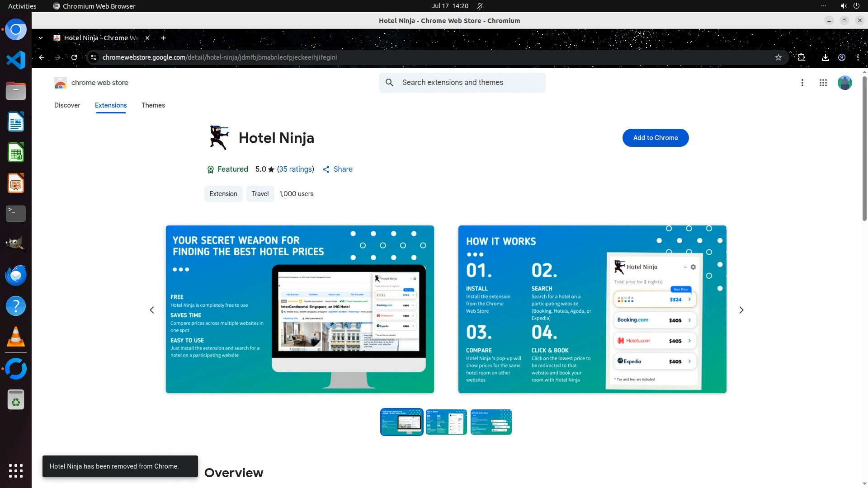This screenshot has width=868, height=488.
Task: Show previous screenshot with left arrow
Action: (x=152, y=310)
